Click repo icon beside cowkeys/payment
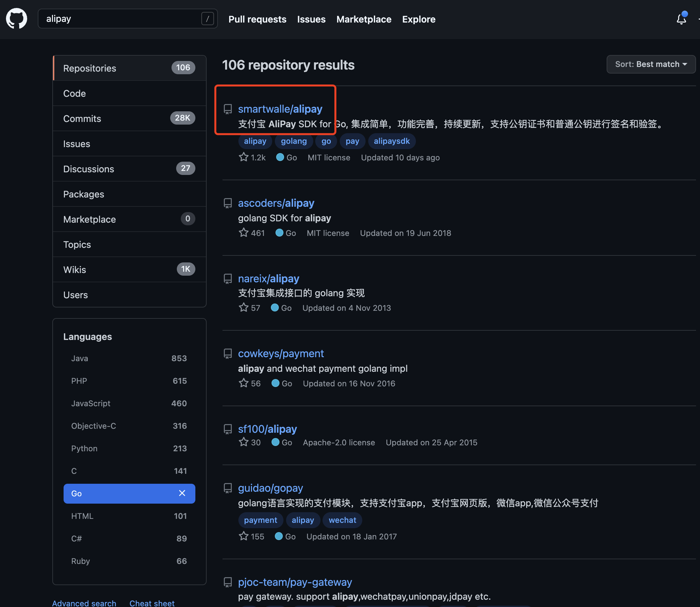The width and height of the screenshot is (700, 607). 228,354
